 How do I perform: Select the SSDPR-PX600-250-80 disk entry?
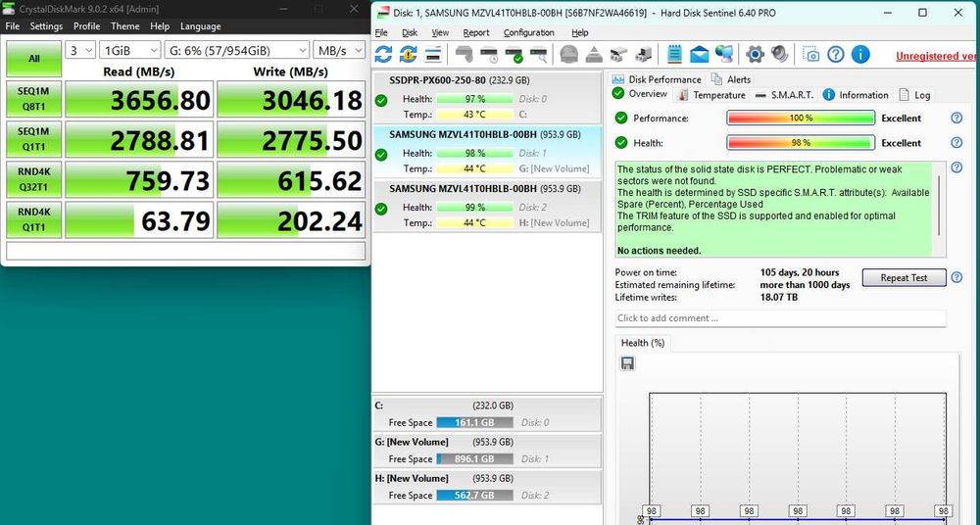click(x=487, y=98)
